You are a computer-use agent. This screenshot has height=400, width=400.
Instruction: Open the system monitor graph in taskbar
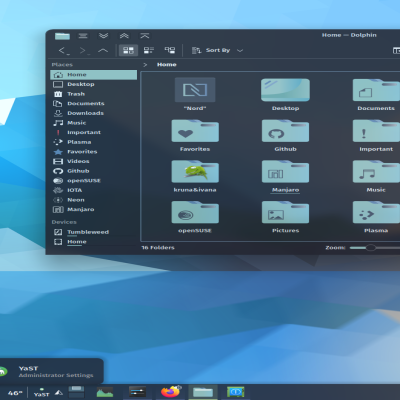pos(105,392)
